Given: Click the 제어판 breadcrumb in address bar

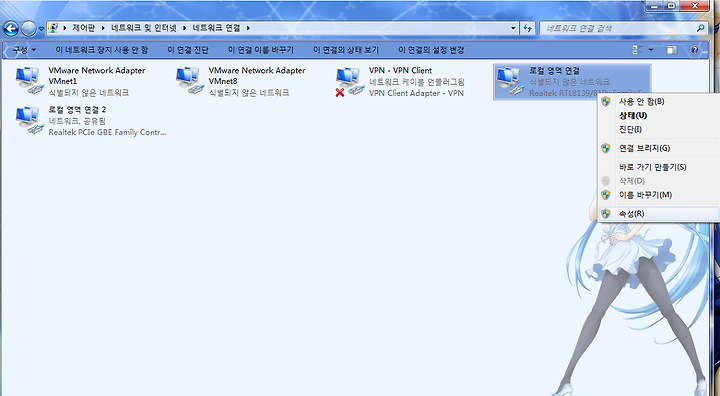Looking at the screenshot, I should pos(84,28).
